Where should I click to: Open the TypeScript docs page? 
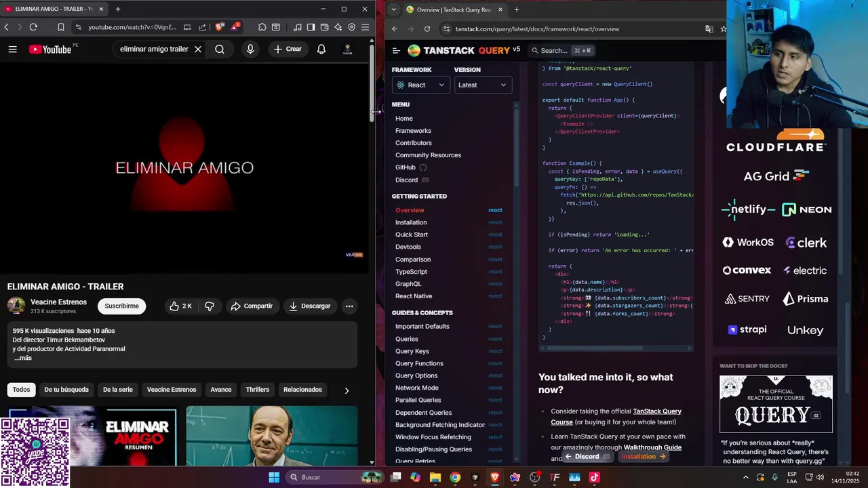pos(411,272)
